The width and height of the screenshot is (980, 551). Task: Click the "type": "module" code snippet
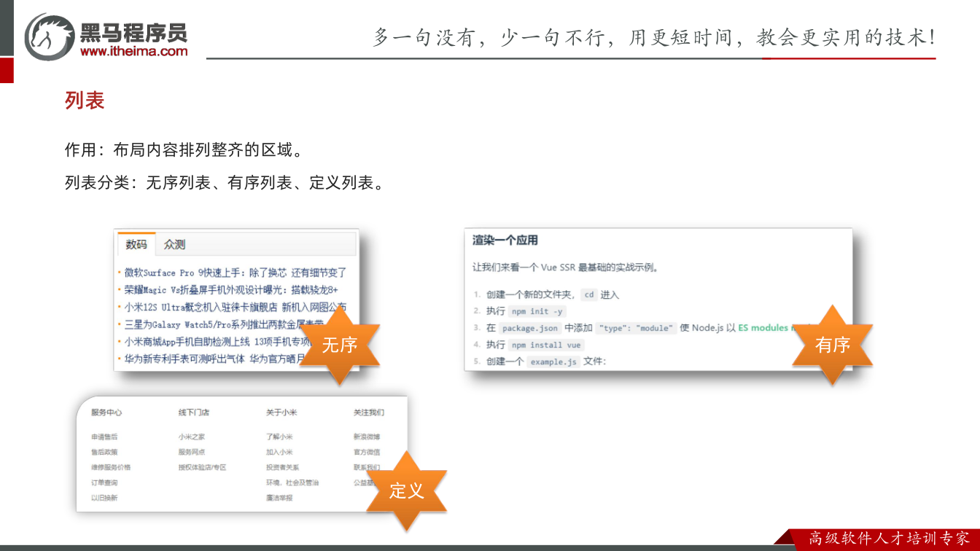pyautogui.click(x=636, y=328)
